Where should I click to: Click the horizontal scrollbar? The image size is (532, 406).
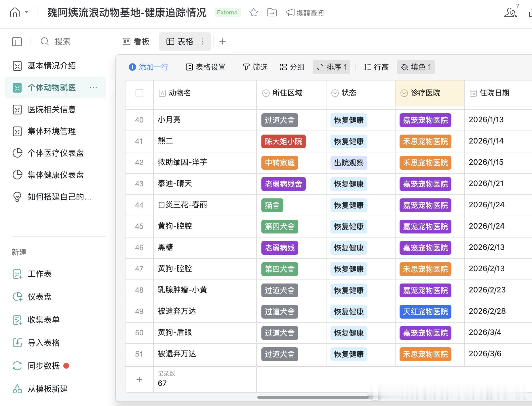(313, 397)
